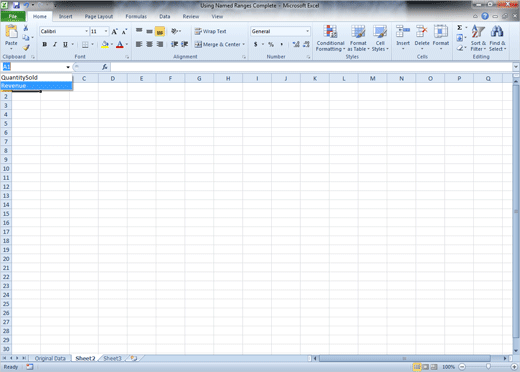Click the zoom slider handle
Viewport: 520px width, 372px height.
point(488,367)
